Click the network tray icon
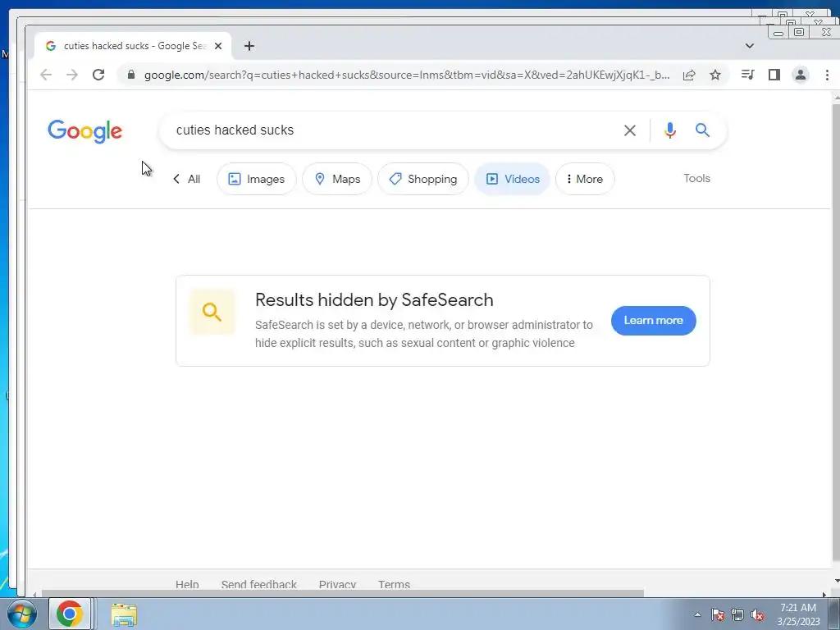The height and width of the screenshot is (630, 840). 737,614
